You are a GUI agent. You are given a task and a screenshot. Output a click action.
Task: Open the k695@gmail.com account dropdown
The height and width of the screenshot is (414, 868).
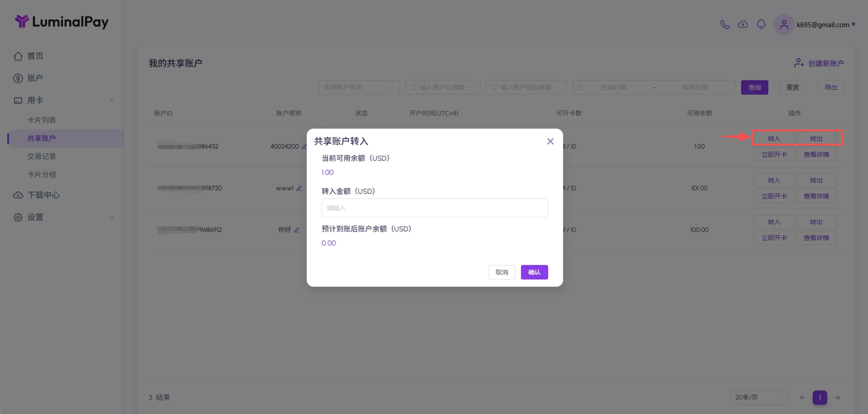coord(826,25)
